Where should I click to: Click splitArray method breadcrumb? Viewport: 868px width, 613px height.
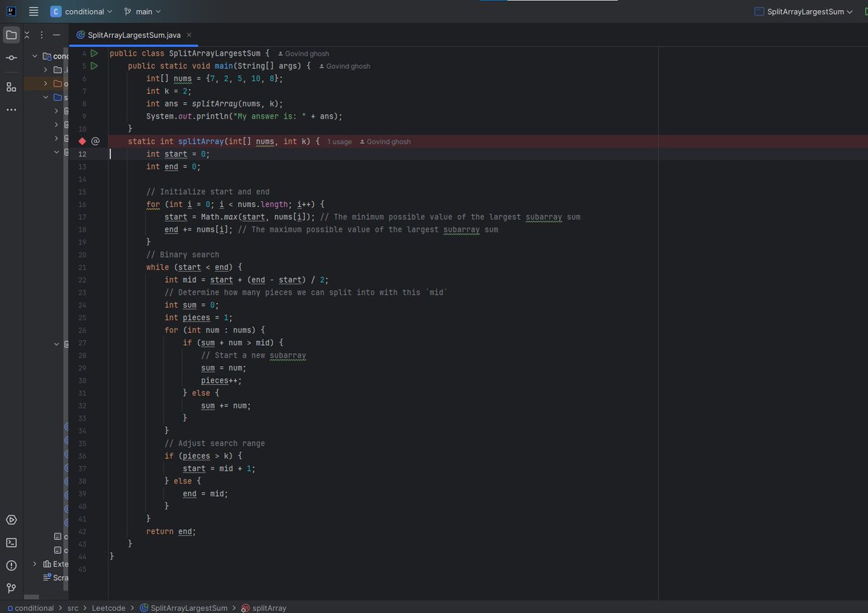(x=263, y=608)
